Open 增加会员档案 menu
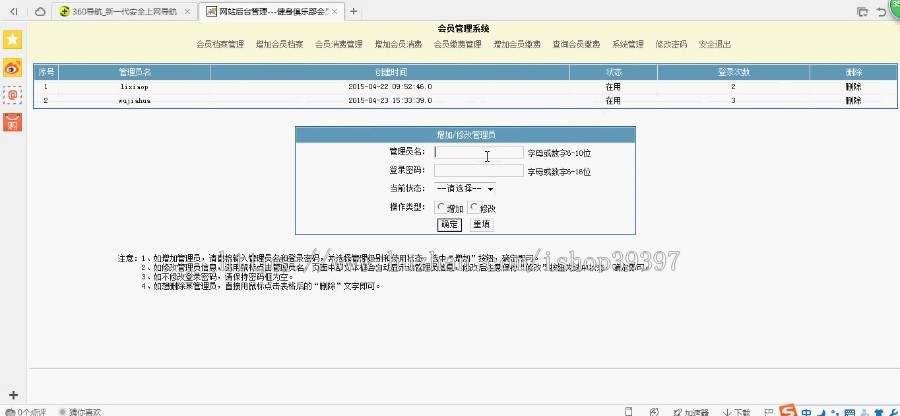 click(279, 44)
